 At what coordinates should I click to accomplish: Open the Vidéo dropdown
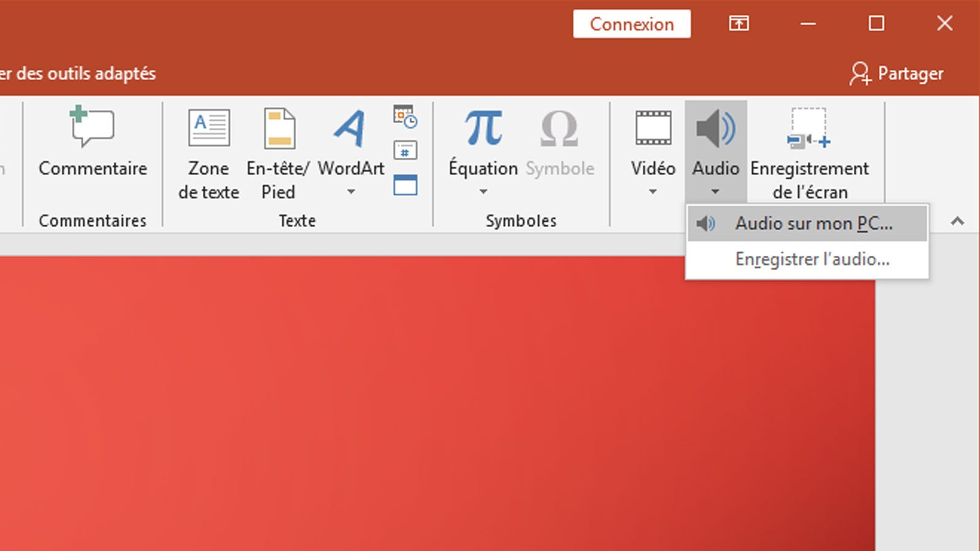(652, 192)
